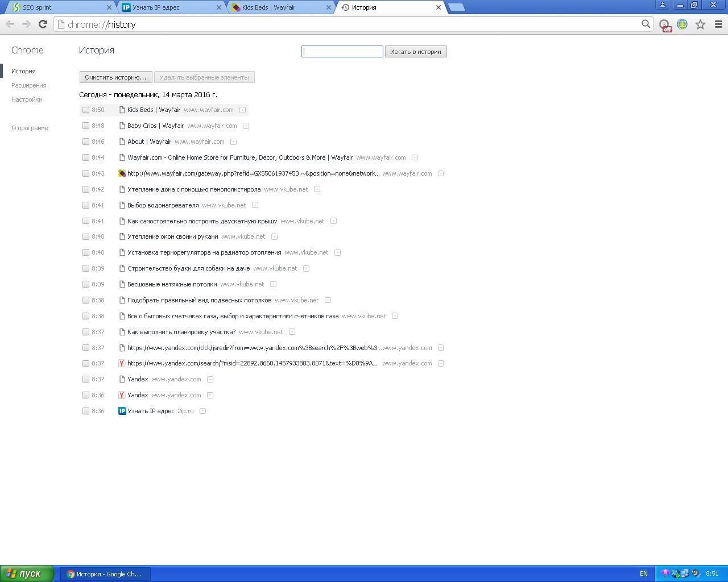Close the История tab
Image resolution: width=728 pixels, height=582 pixels.
coord(438,7)
